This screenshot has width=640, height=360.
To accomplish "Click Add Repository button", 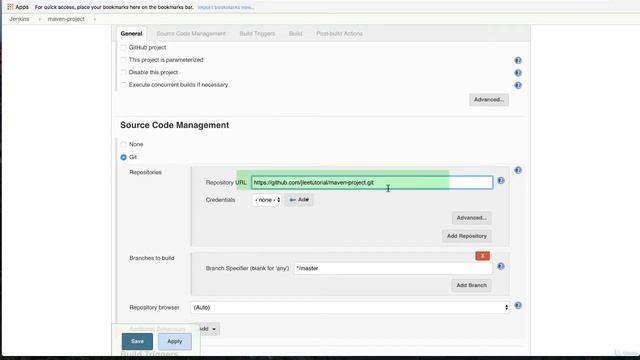I will [x=467, y=236].
